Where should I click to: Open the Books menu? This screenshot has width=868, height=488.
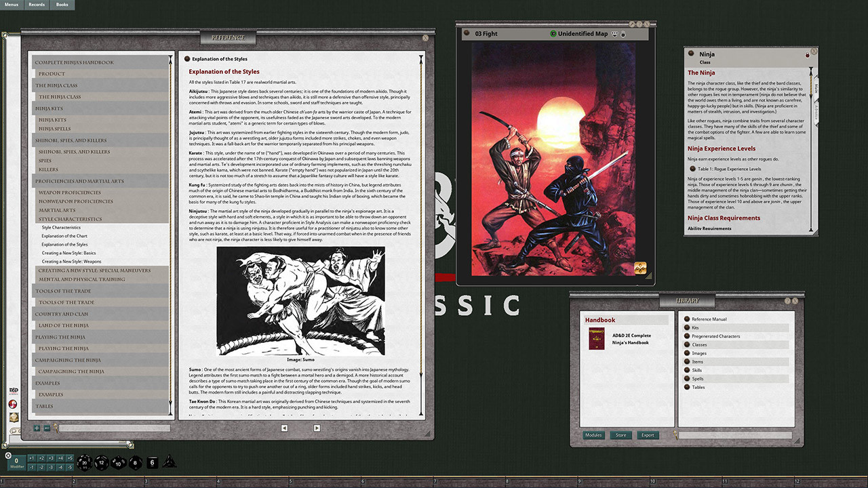click(x=62, y=5)
